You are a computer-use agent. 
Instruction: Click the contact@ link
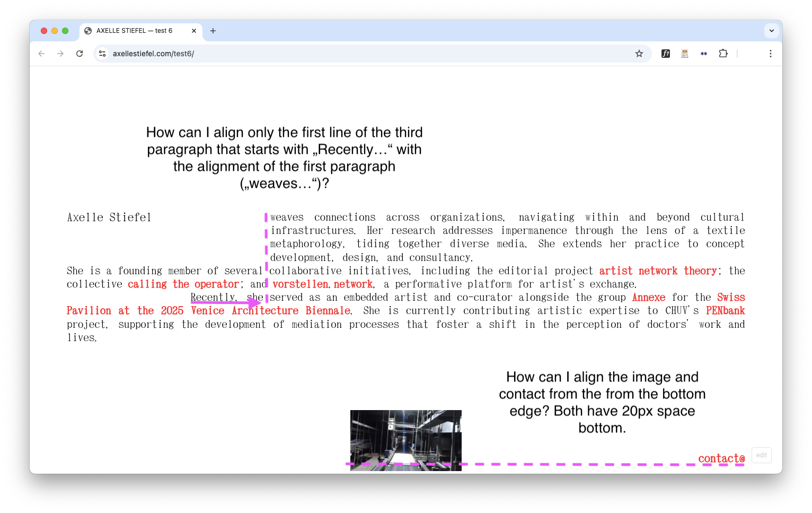[x=721, y=458]
